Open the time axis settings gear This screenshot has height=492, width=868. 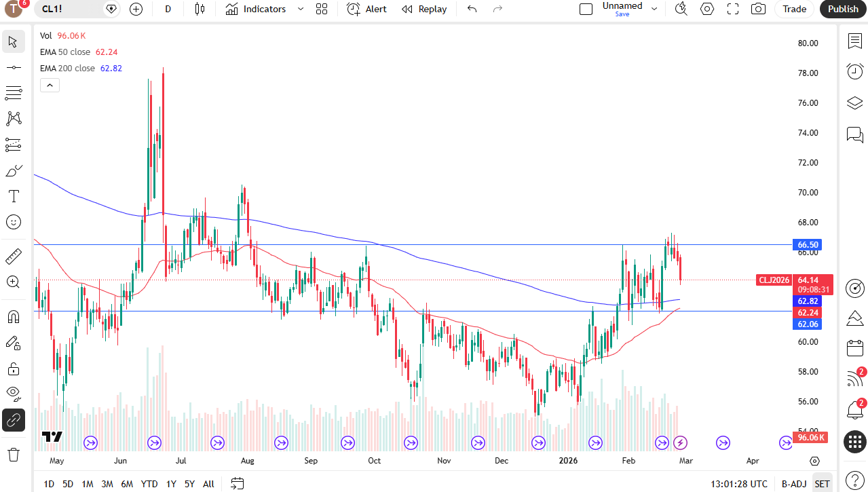pyautogui.click(x=815, y=461)
